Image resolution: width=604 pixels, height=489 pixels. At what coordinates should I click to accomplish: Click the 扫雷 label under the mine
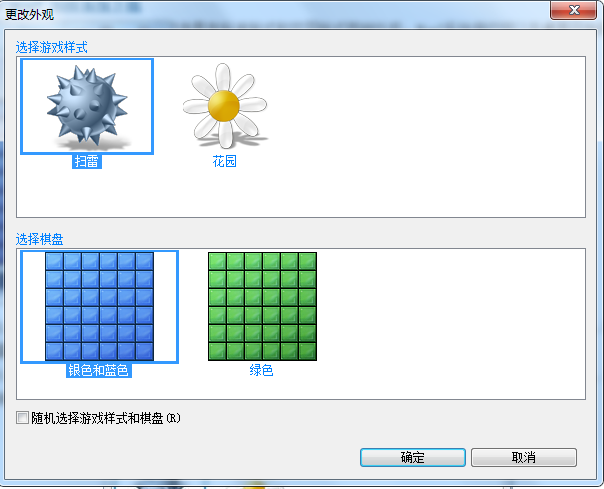tap(87, 161)
